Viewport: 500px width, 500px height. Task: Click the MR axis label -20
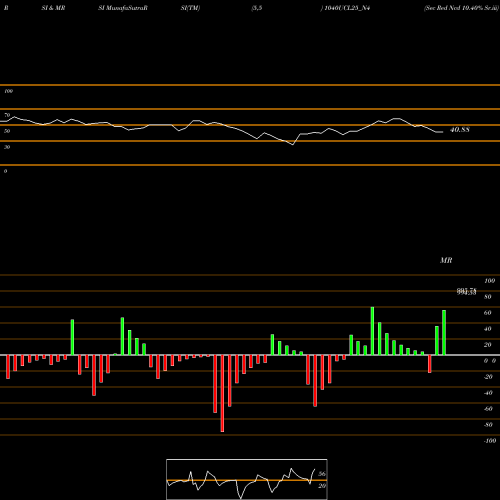(x=488, y=377)
